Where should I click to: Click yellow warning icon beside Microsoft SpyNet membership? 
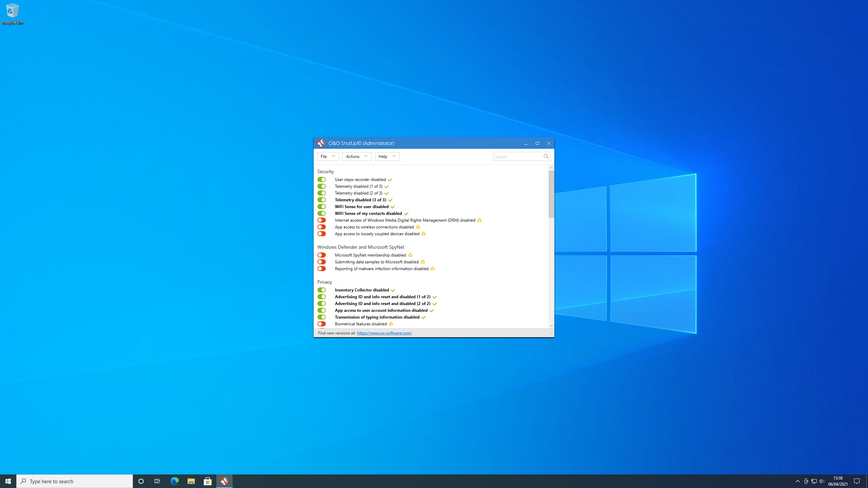410,255
